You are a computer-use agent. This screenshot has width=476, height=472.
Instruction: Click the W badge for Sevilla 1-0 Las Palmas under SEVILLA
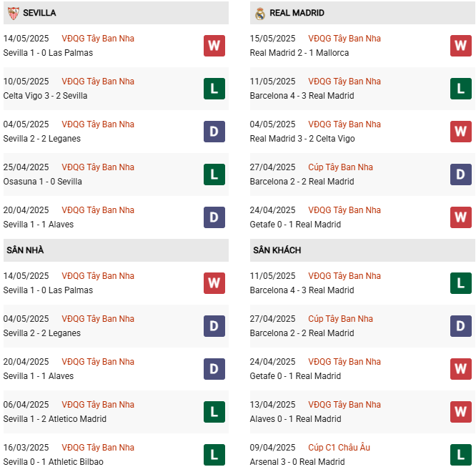[x=214, y=46]
